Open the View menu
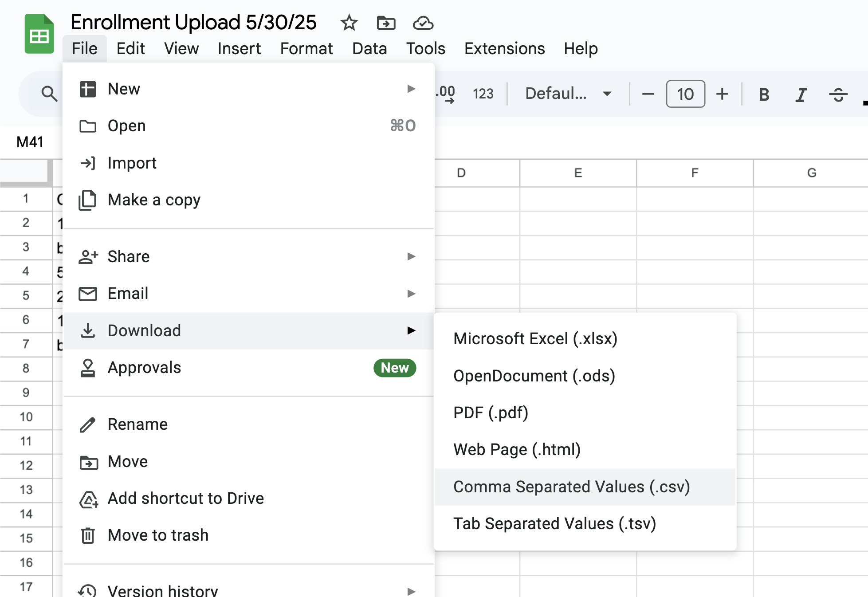The height and width of the screenshot is (597, 868). 181,48
